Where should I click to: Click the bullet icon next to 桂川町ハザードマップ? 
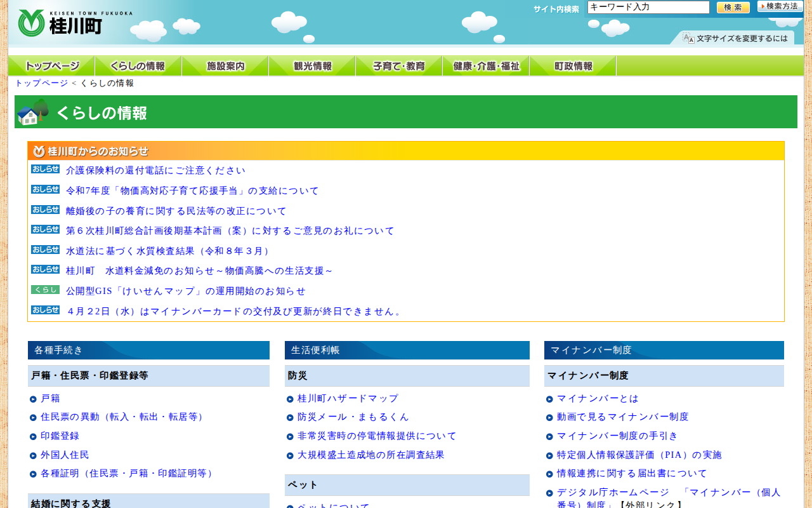290,399
